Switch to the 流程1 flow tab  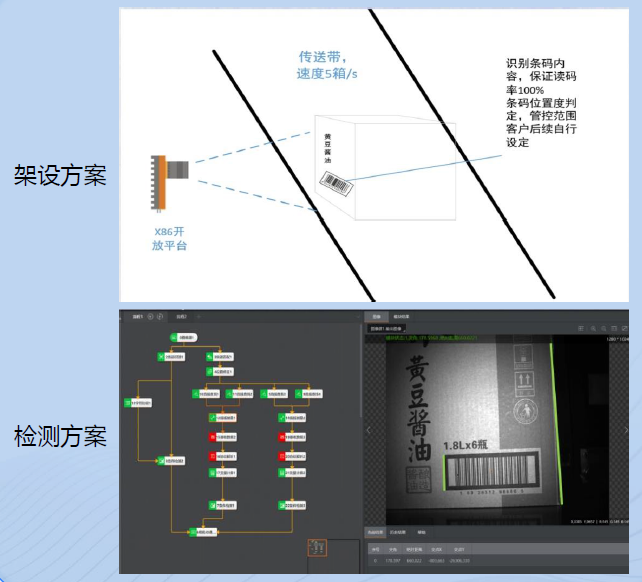pyautogui.click(x=136, y=316)
